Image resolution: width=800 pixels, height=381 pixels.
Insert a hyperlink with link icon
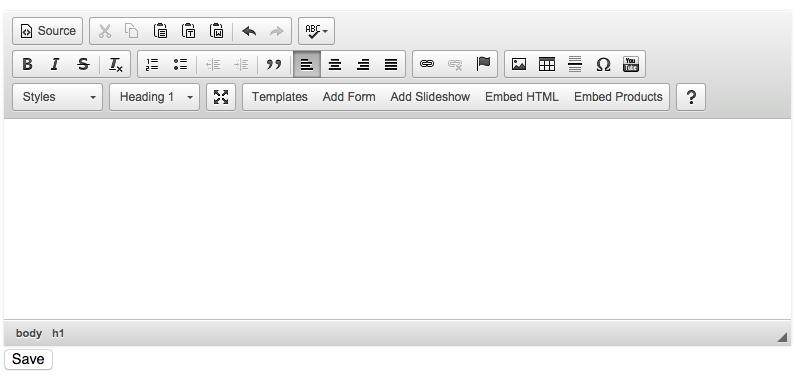click(x=427, y=64)
